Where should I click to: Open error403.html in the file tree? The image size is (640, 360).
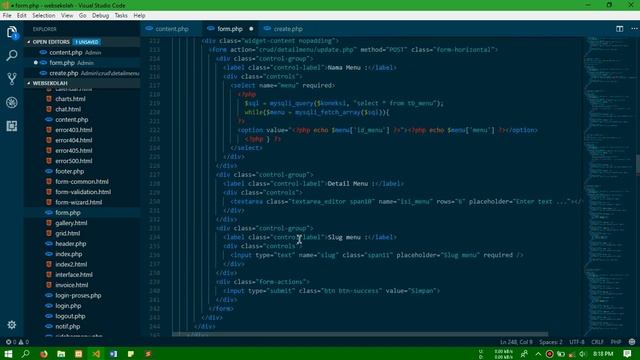click(73, 130)
